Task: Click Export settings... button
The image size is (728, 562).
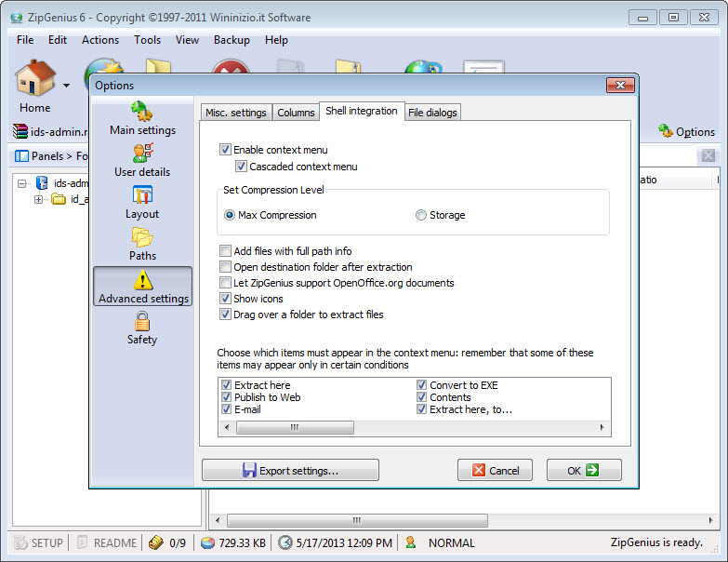Action: click(x=291, y=470)
